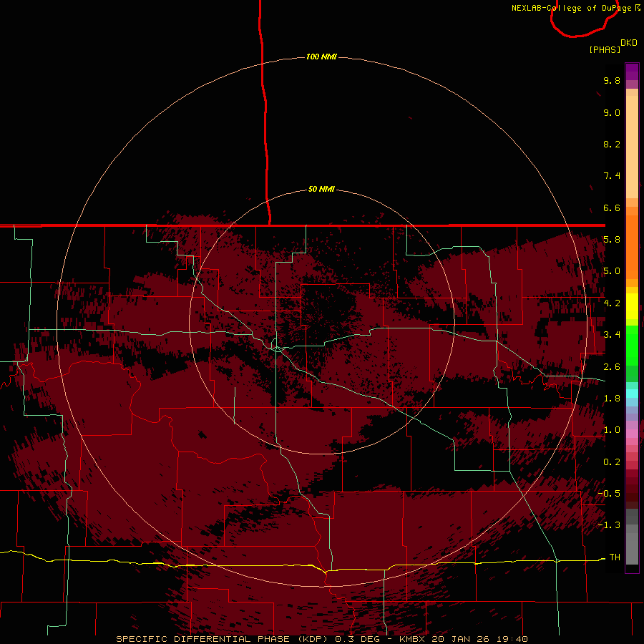The image size is (644, 644).
Task: Click the 1.0 value on the color scale
Action: click(612, 430)
